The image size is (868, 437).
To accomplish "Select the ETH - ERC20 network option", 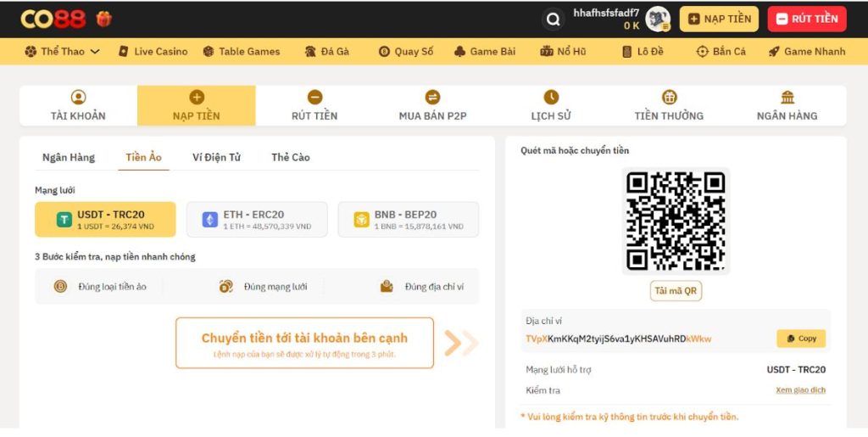I will point(257,219).
